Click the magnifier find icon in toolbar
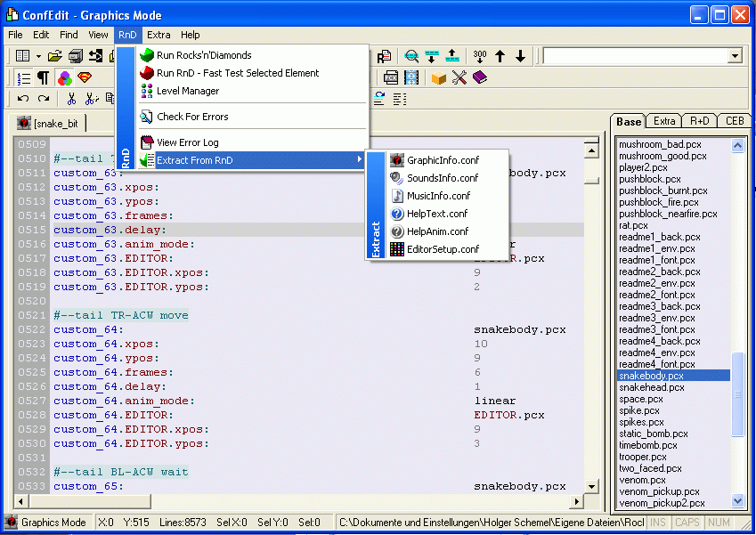 coord(411,56)
